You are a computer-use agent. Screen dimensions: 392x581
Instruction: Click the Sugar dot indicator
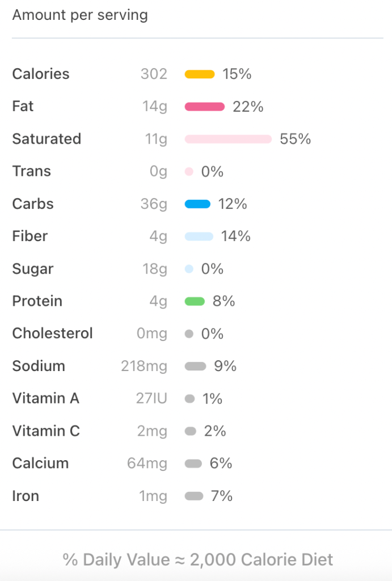(189, 269)
